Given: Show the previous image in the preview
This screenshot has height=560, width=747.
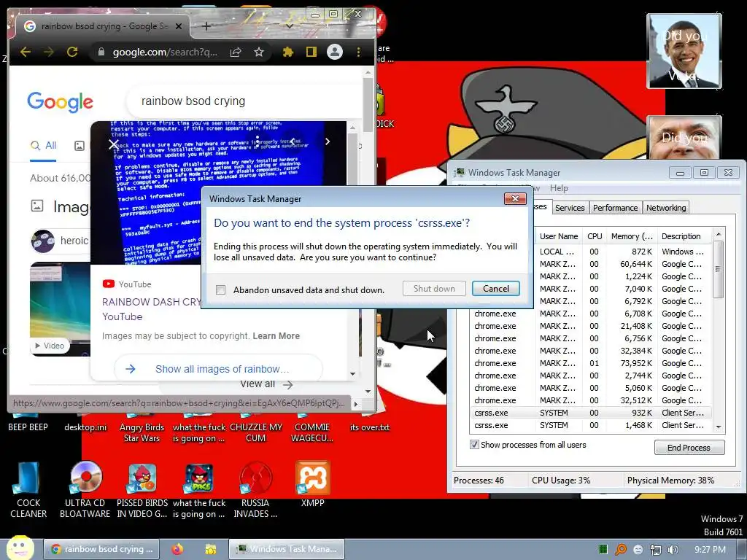Looking at the screenshot, I should 293,141.
